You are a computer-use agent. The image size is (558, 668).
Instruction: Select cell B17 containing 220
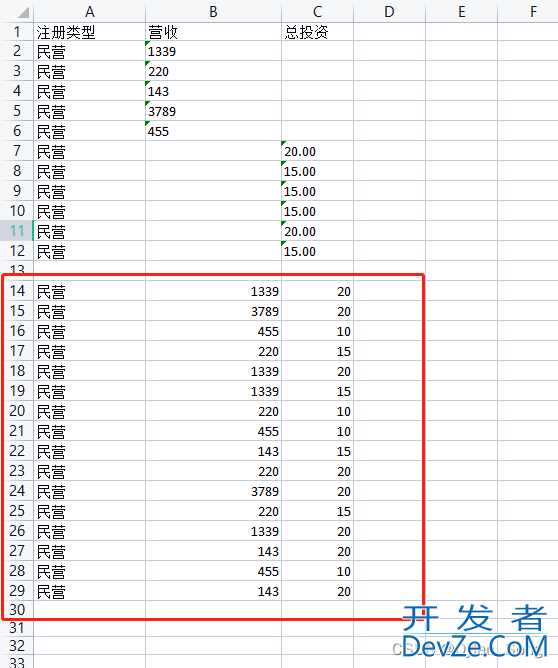[213, 351]
